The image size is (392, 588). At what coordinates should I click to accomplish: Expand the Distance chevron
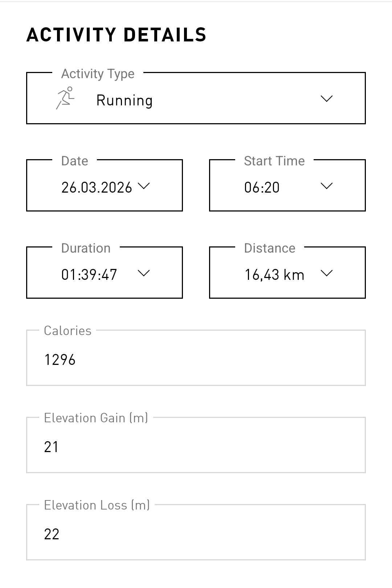(327, 273)
